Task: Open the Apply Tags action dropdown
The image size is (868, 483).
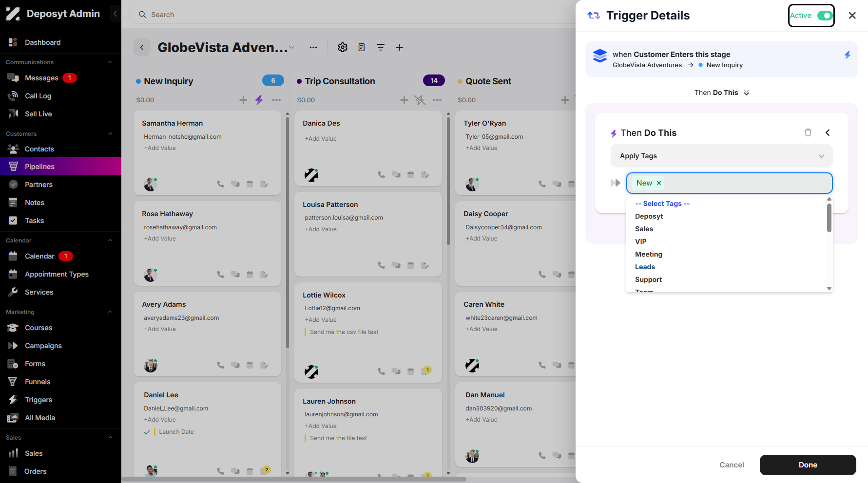Action: coord(721,156)
